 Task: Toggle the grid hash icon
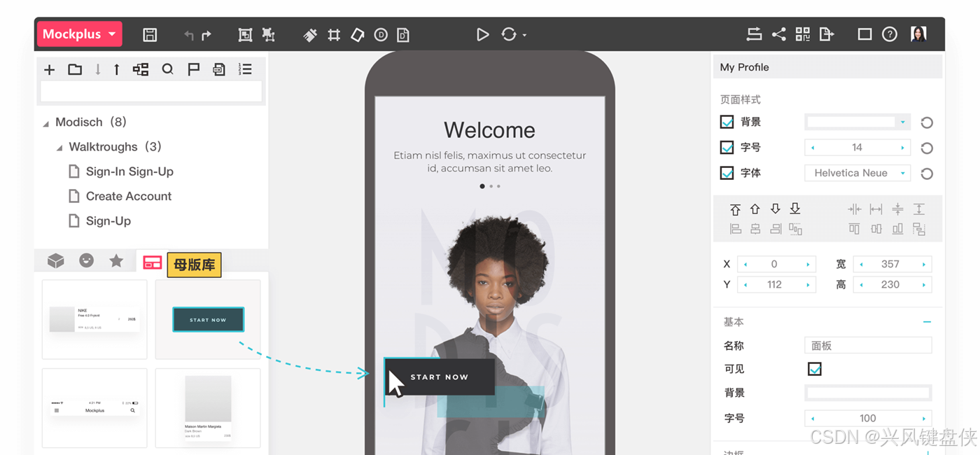coord(334,34)
